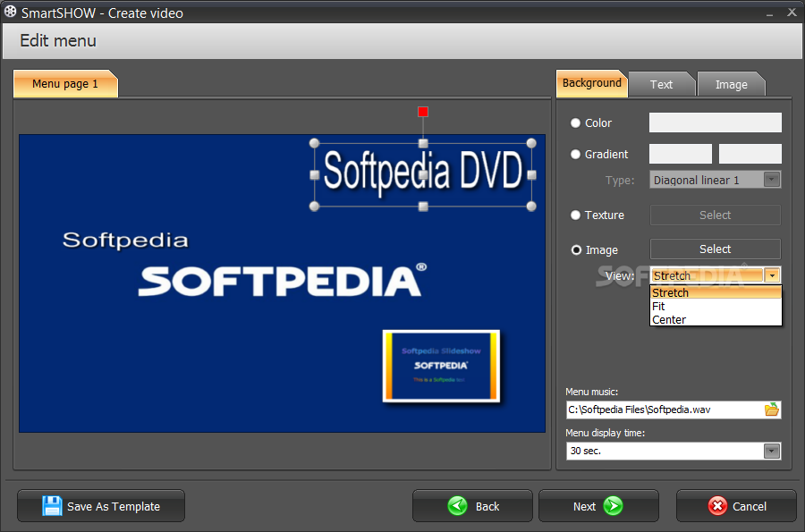The width and height of the screenshot is (805, 532).
Task: Click the bottom-right resize handle of Softpedia DVD text
Action: click(531, 207)
